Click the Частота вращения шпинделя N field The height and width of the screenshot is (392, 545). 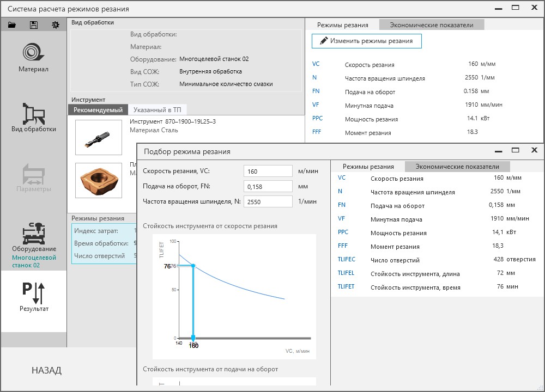(x=268, y=202)
